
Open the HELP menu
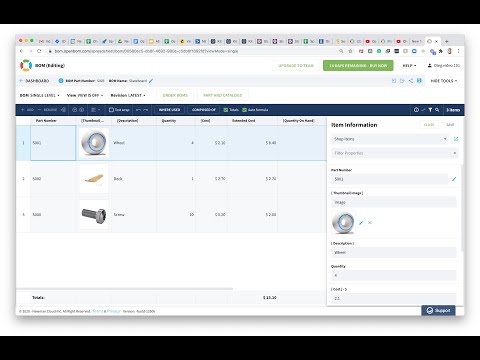tap(409, 66)
